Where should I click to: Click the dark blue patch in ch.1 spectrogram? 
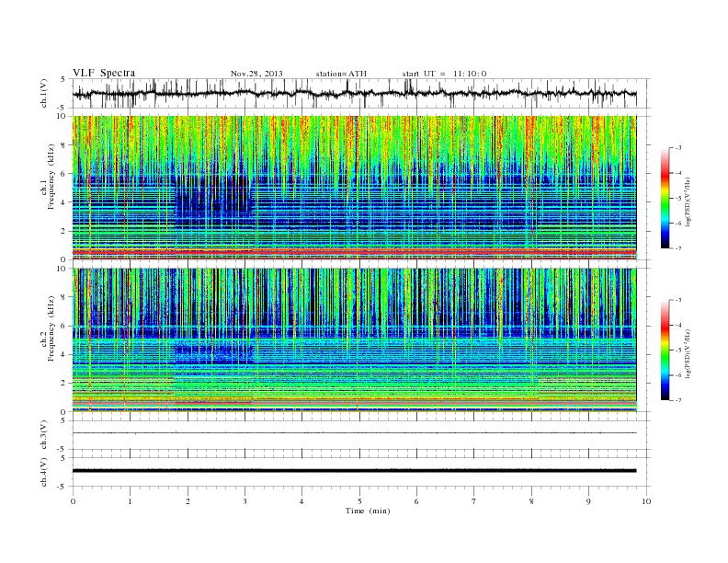[x=212, y=197]
